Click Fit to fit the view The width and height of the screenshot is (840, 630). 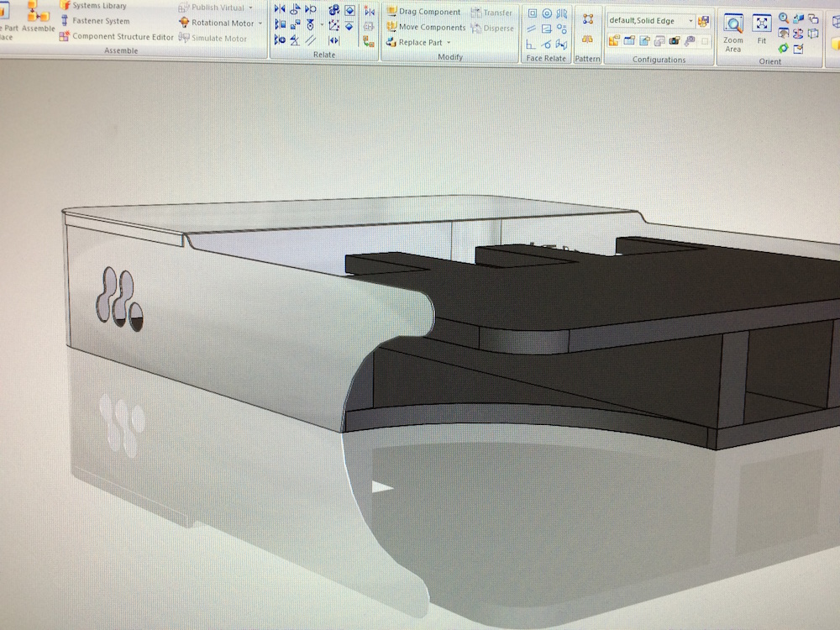762,30
